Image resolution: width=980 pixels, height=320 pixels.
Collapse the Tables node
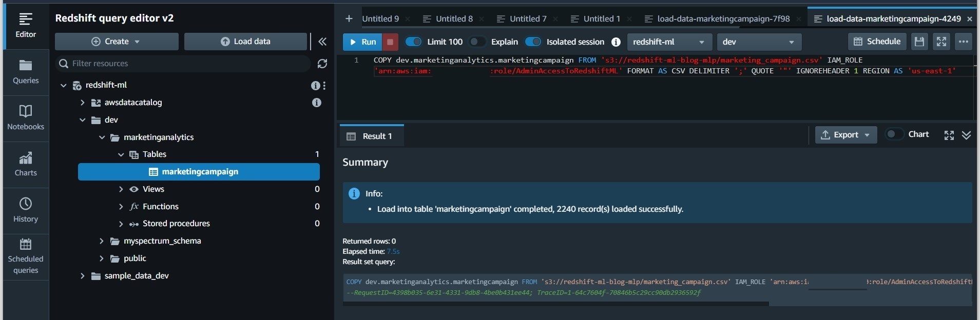[121, 154]
